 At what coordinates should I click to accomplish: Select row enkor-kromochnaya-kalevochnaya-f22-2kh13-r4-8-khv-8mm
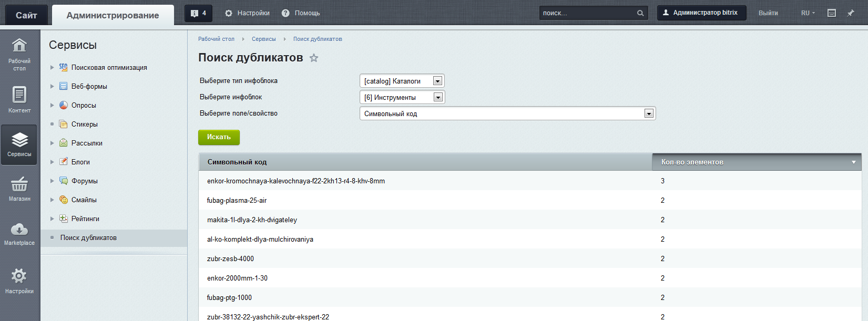point(530,181)
